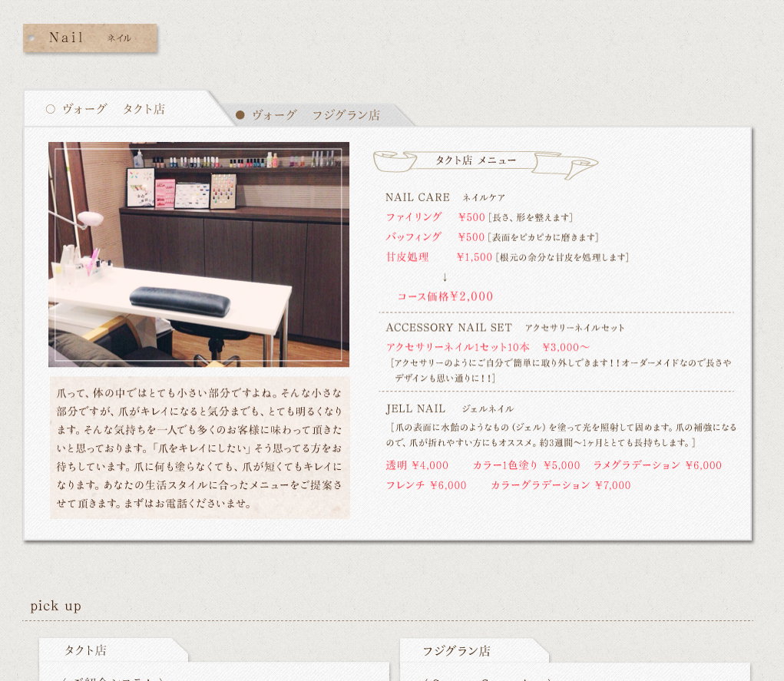Click the accessory nail description in brackets
The height and width of the screenshot is (681, 784).
tap(561, 370)
